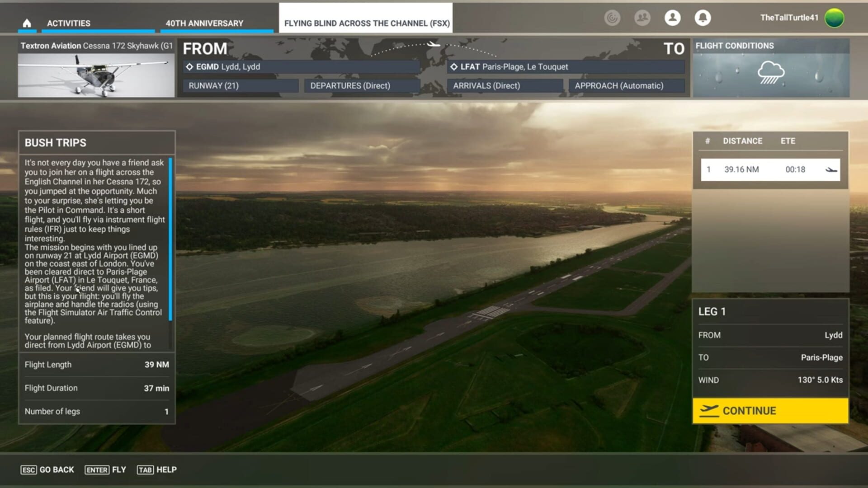Click the rain weather icon under Flight Conditions
This screenshot has height=488, width=868.
(x=771, y=72)
